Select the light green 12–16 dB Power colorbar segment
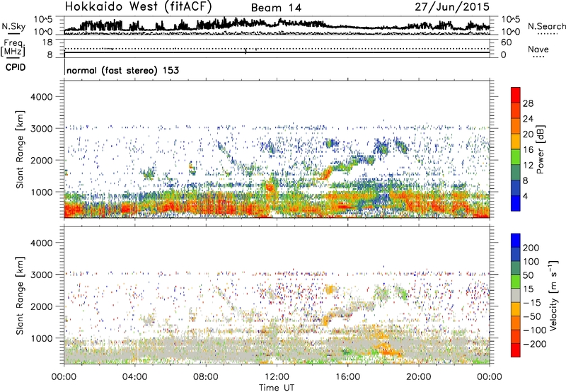566x392 pixels. [516, 157]
